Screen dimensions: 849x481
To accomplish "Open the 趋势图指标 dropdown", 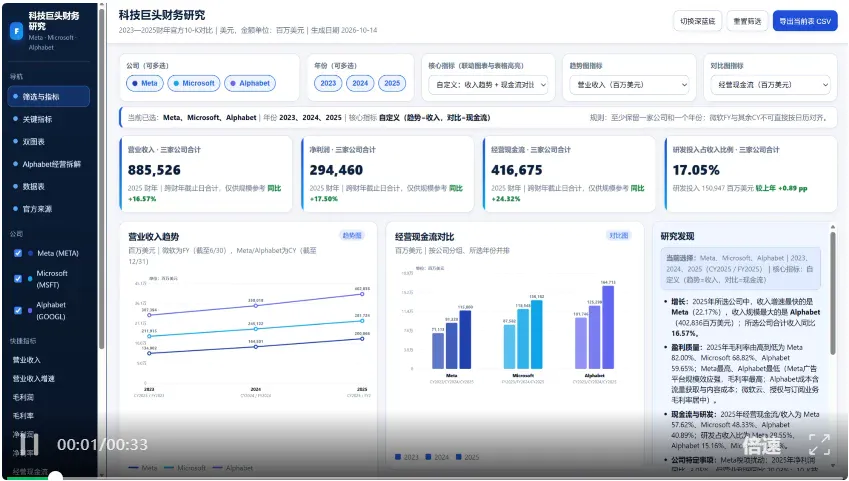I will (629, 84).
